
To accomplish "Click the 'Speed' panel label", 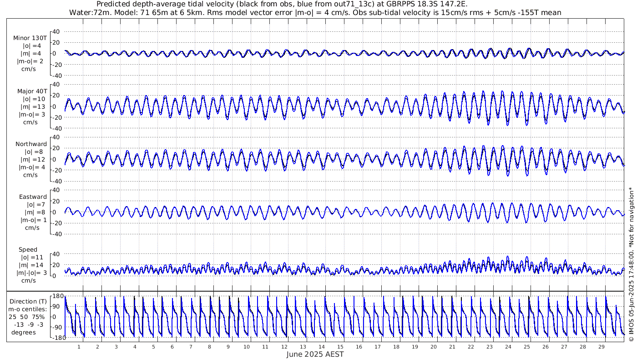I will pos(28,250).
